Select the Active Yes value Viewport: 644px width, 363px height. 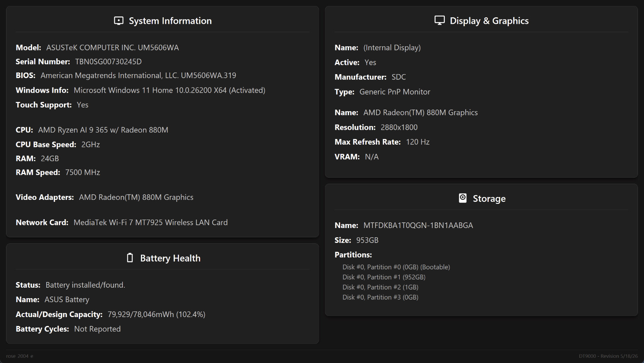click(370, 62)
